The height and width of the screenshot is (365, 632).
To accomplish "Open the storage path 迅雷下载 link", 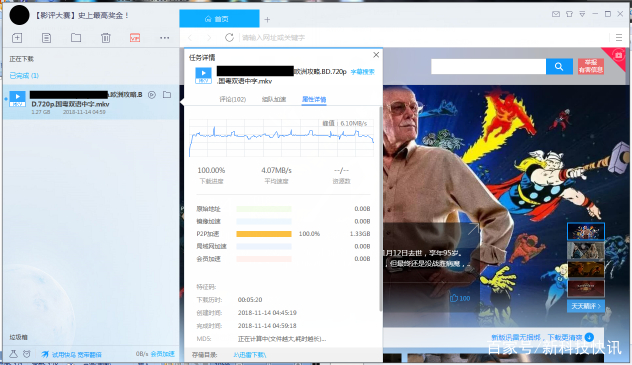I will pyautogui.click(x=250, y=355).
